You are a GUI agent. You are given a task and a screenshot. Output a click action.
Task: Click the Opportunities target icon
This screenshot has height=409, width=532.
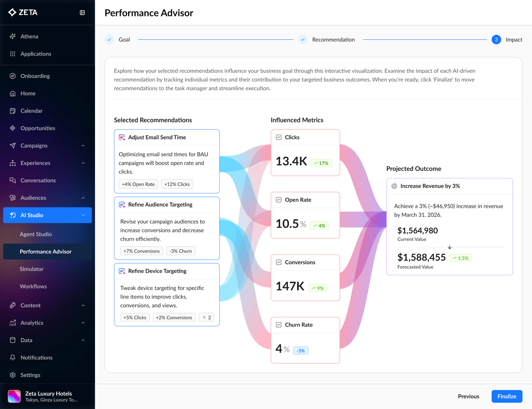13,128
